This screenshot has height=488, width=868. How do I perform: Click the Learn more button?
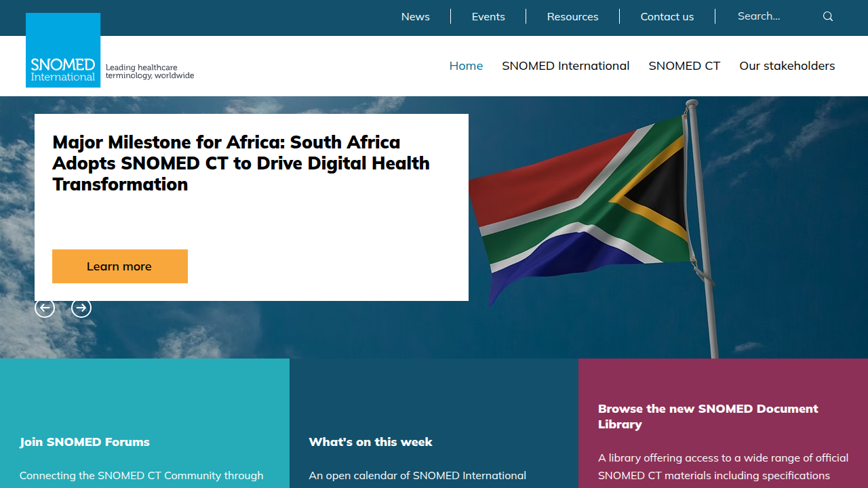[120, 266]
